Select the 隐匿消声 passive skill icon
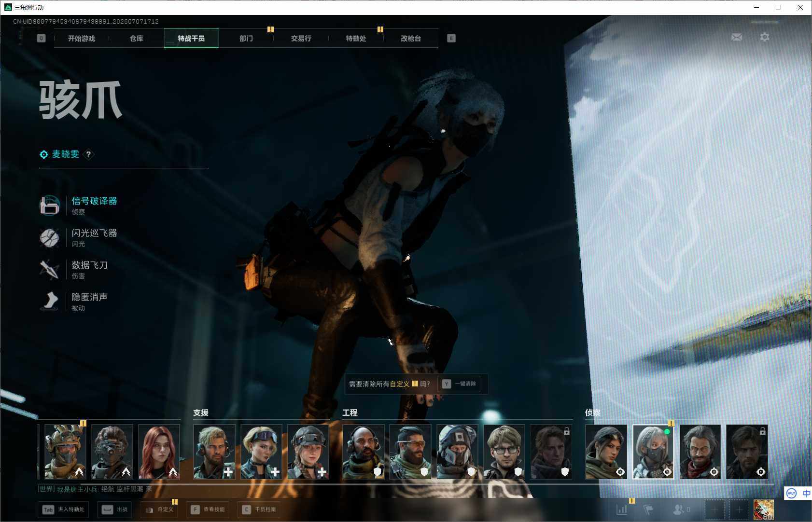 (49, 302)
